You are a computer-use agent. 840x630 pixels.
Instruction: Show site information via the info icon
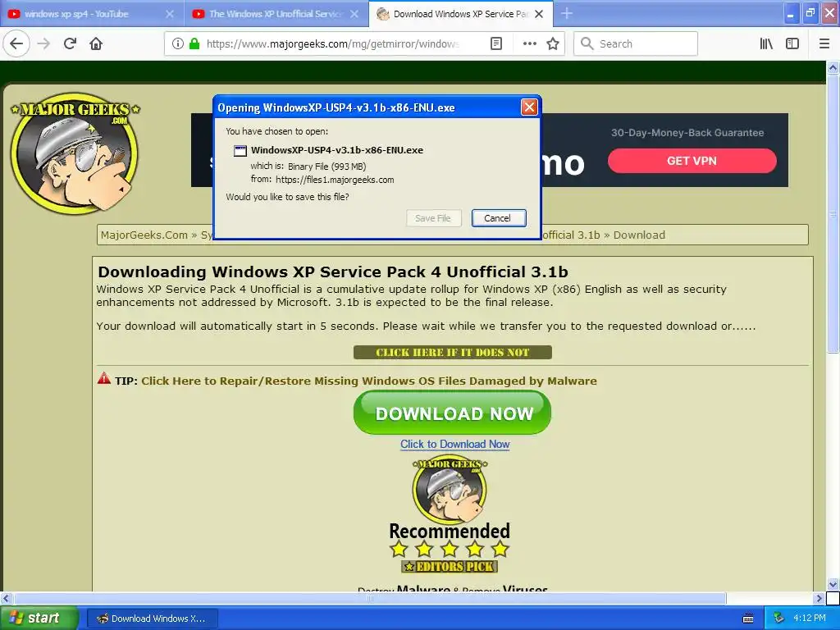pyautogui.click(x=177, y=43)
